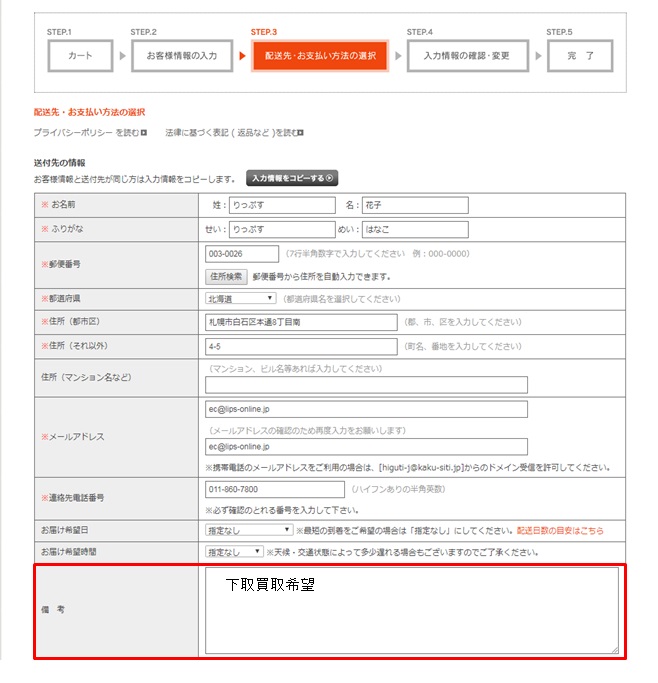Click the お客様情報の入力 step box
Viewport: 658px width, 683px height.
coord(181,56)
